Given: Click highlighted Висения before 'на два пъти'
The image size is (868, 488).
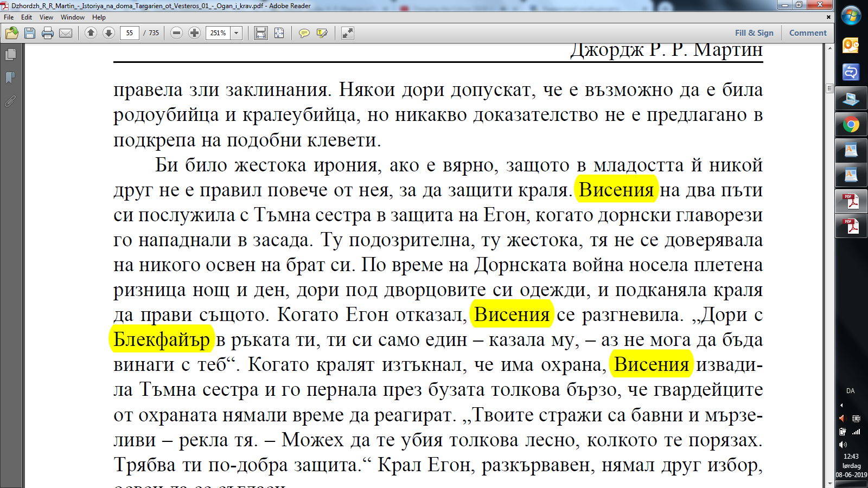Looking at the screenshot, I should [x=616, y=190].
